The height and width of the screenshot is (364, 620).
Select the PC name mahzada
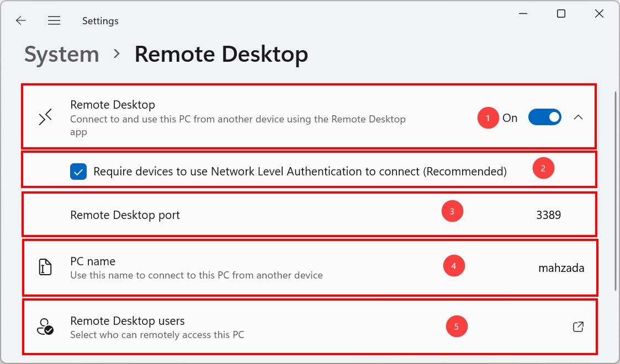coord(561,267)
